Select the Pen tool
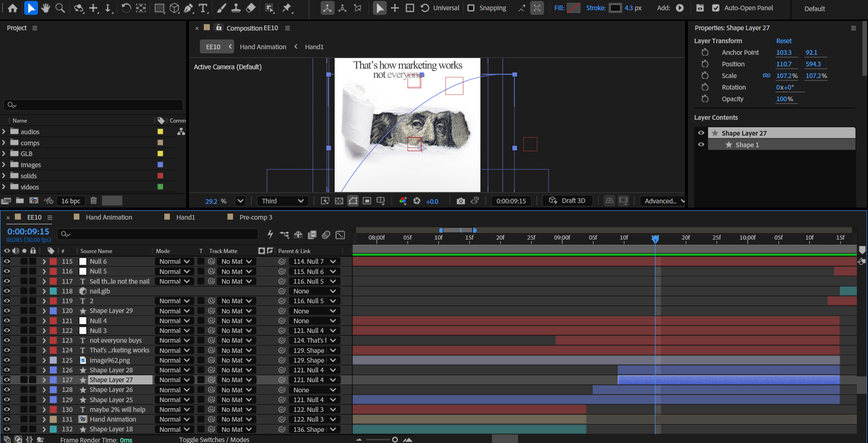Image resolution: width=868 pixels, height=443 pixels. point(188,8)
